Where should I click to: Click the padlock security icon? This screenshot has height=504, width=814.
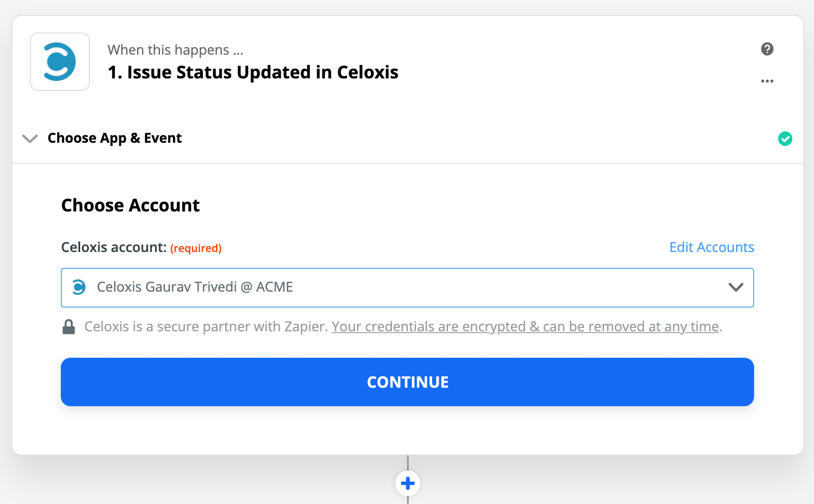69,327
